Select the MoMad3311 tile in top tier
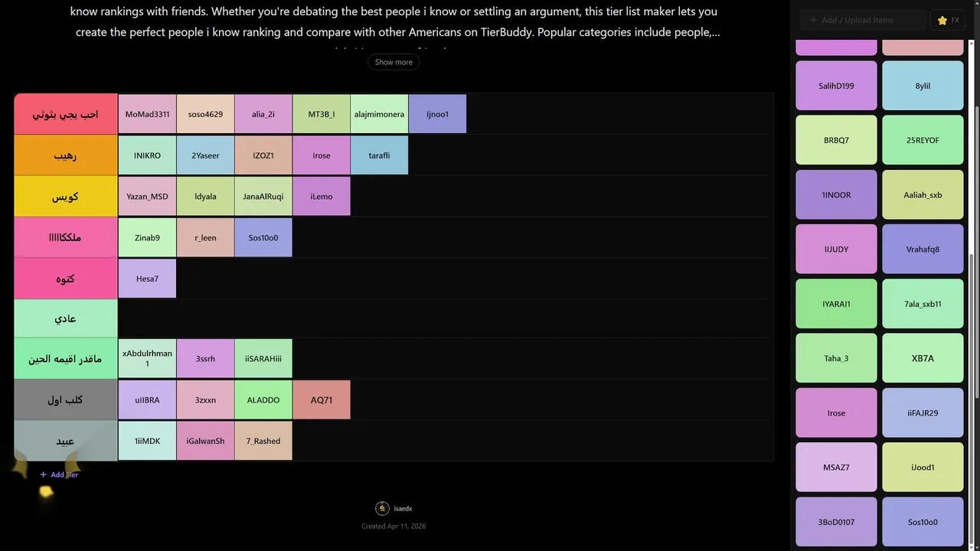The height and width of the screenshot is (551, 980). [x=147, y=114]
